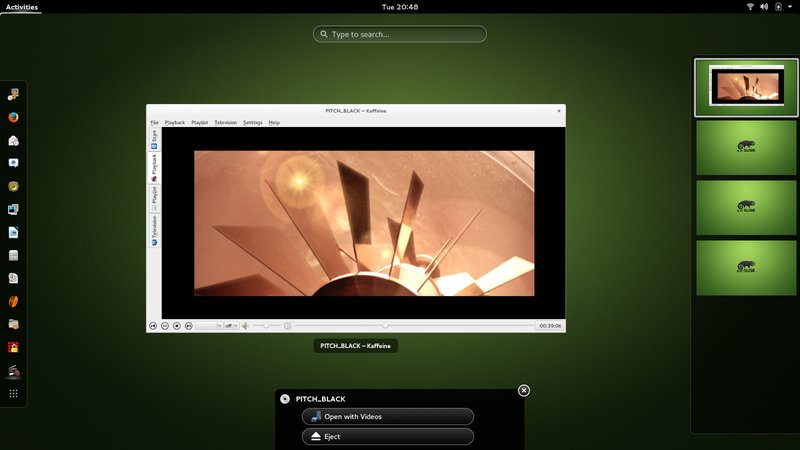The image size is (800, 450).
Task: Open the Help menu
Action: pyautogui.click(x=274, y=122)
